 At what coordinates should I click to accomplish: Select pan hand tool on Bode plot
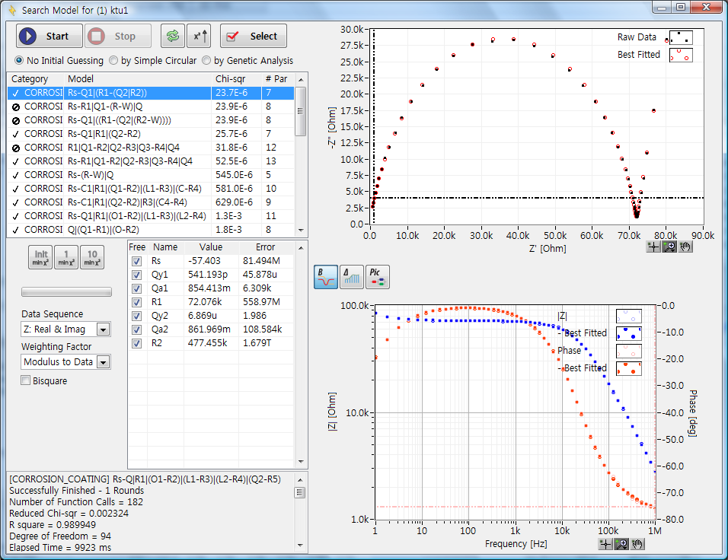point(637,543)
